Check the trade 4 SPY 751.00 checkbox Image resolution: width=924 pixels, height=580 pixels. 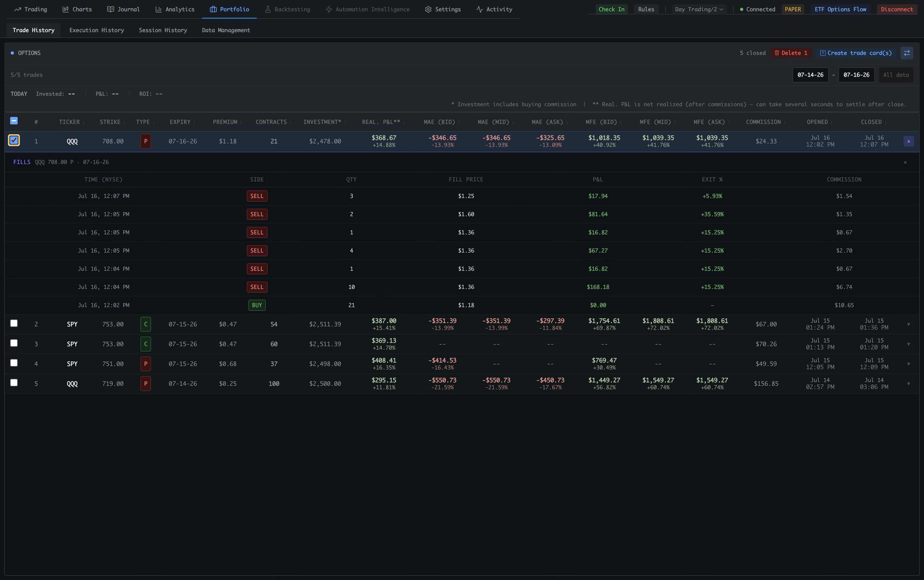point(14,363)
